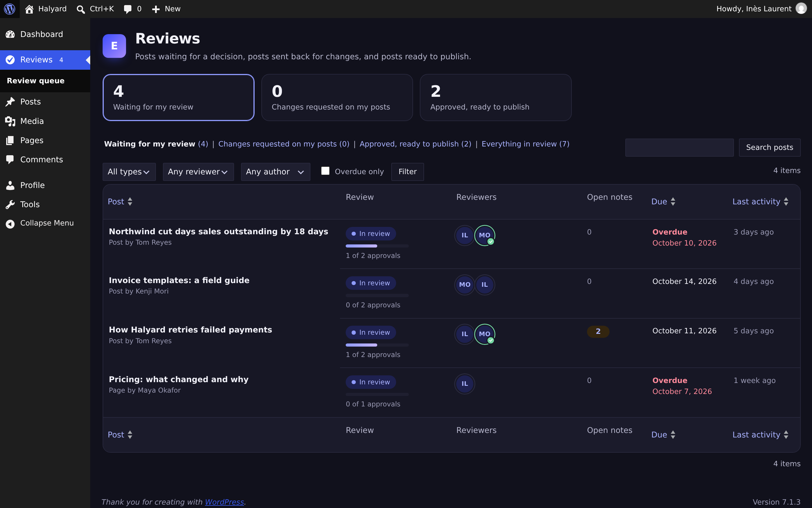Open the Halyard site home icon

(x=29, y=9)
